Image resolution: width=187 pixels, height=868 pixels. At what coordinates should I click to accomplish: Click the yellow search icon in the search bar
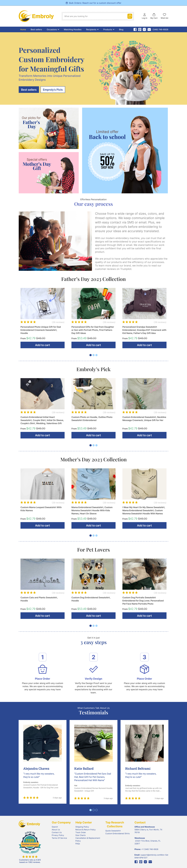(x=130, y=16)
